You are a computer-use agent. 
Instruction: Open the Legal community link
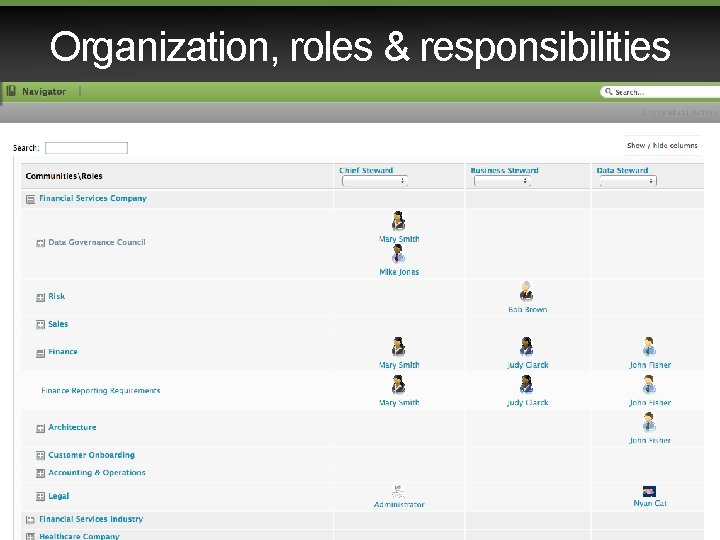point(58,496)
